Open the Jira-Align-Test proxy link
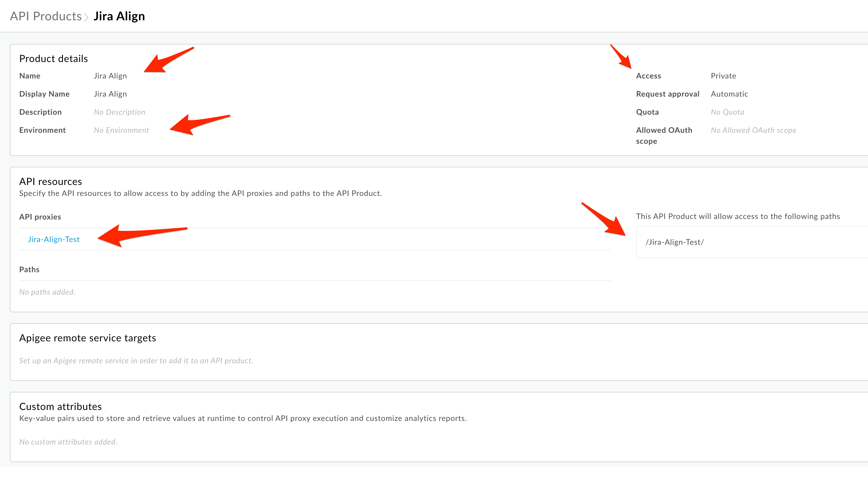Viewport: 868px width, 478px height. 54,239
